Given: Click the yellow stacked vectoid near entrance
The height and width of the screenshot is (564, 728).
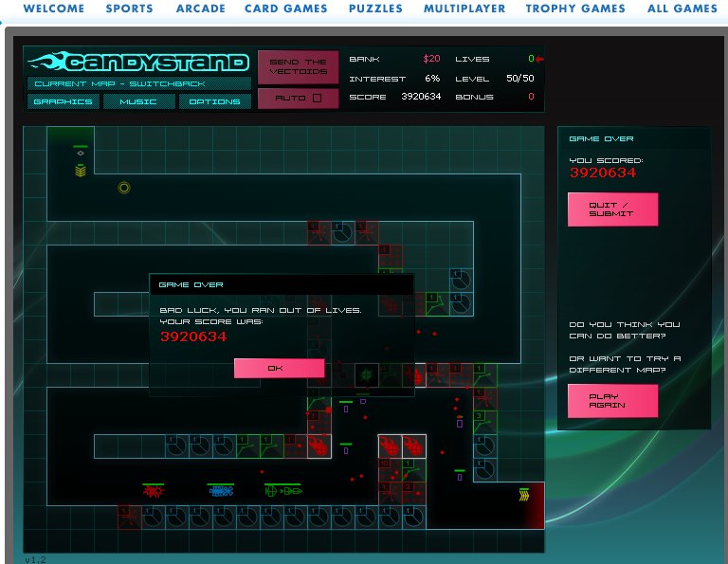Looking at the screenshot, I should pos(81,171).
